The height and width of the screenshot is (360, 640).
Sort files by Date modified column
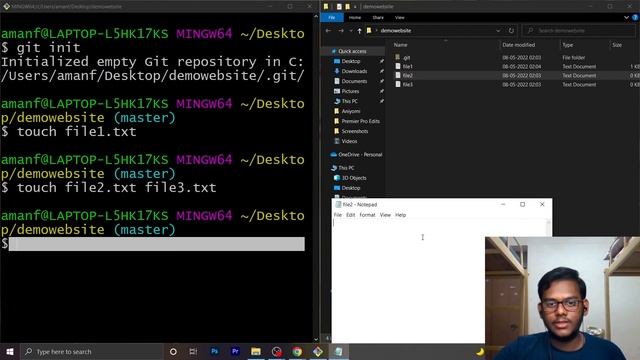click(x=518, y=45)
